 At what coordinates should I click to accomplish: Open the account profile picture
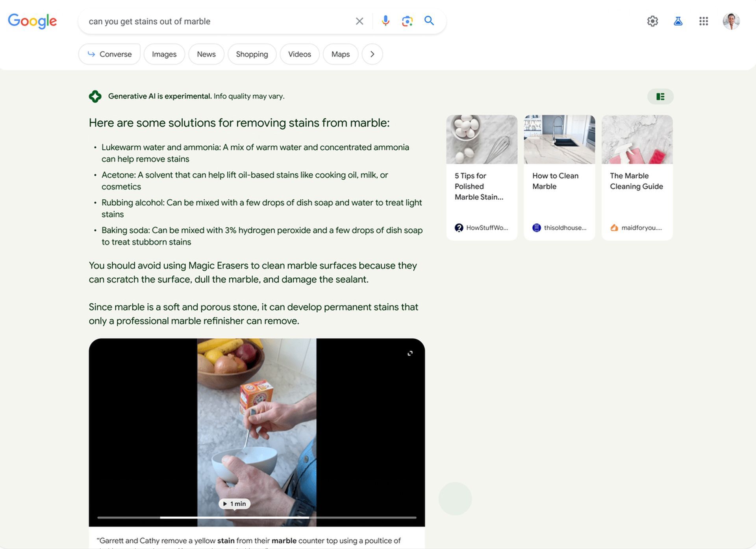tap(731, 21)
